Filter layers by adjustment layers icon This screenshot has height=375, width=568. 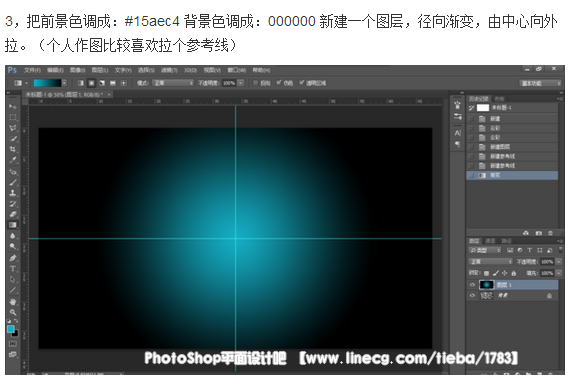pos(520,250)
